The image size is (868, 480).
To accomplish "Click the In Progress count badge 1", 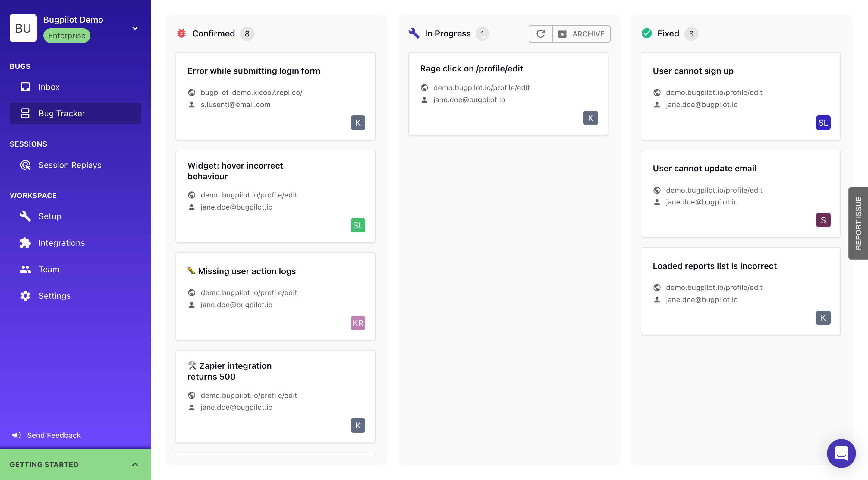I will [x=482, y=34].
